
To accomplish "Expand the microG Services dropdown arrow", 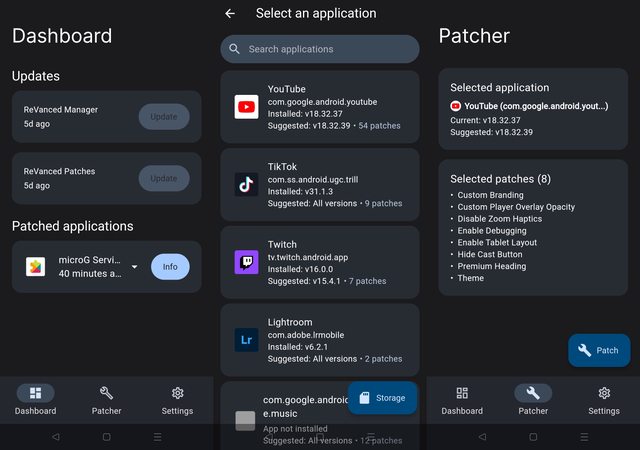I will (134, 267).
